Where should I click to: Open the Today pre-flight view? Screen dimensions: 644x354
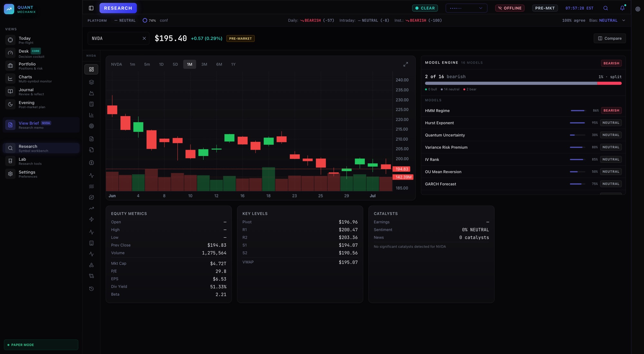coord(41,40)
